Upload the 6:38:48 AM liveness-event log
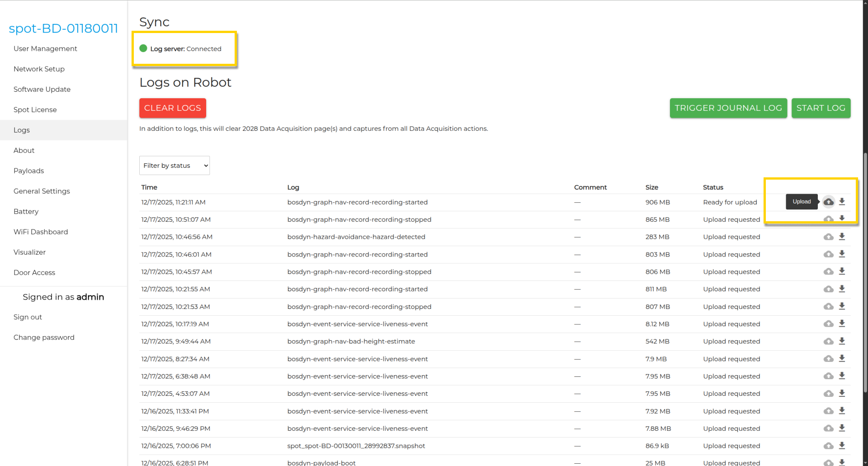The height and width of the screenshot is (466, 868). [x=828, y=376]
